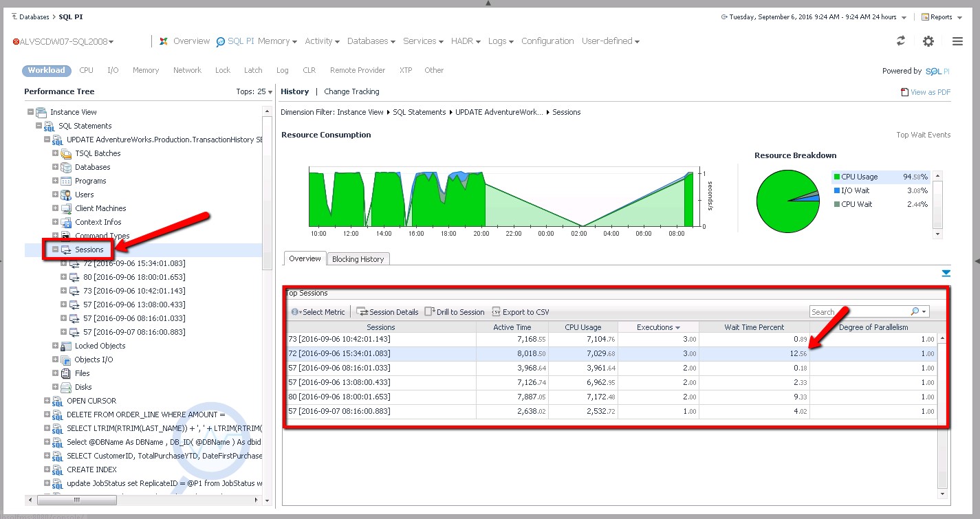
Task: Open the Activity menu
Action: click(x=322, y=41)
